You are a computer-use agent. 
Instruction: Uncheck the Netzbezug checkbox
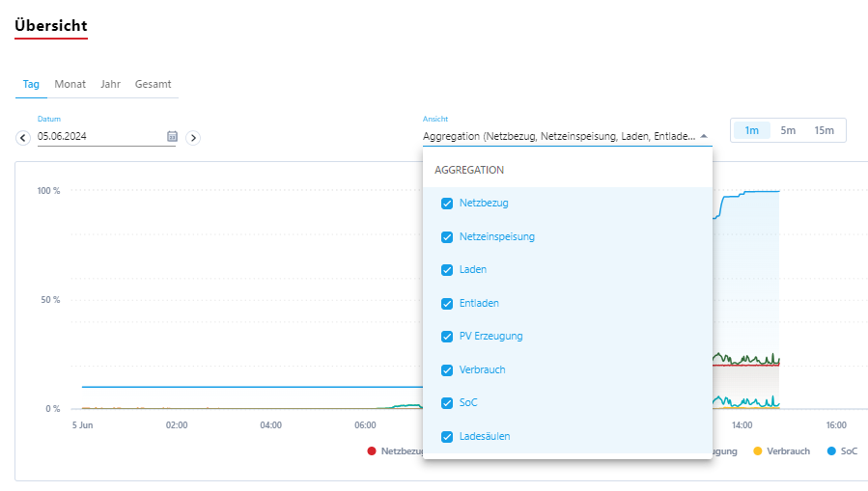click(447, 204)
